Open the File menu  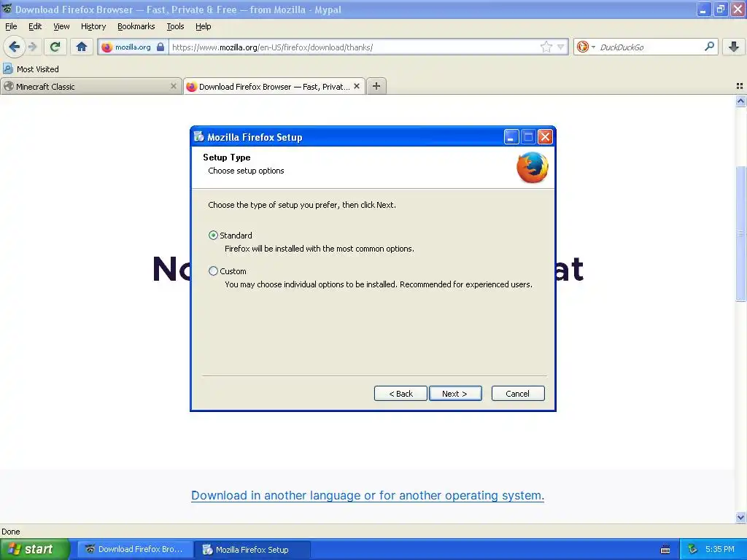click(x=11, y=26)
